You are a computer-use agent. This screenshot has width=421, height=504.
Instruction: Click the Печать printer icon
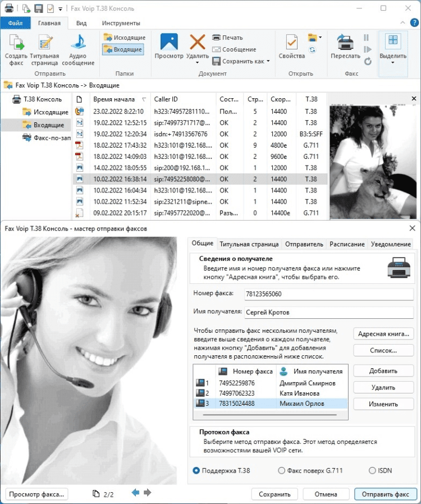tap(217, 38)
